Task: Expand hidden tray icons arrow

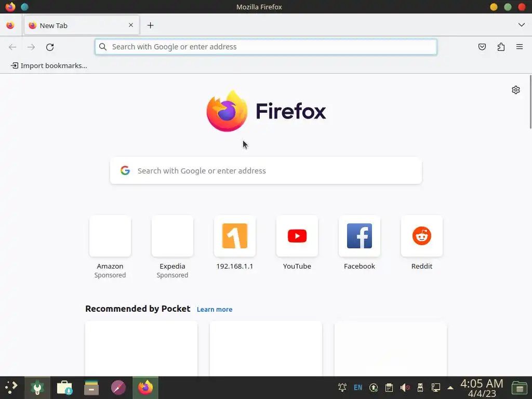Action: pyautogui.click(x=450, y=388)
